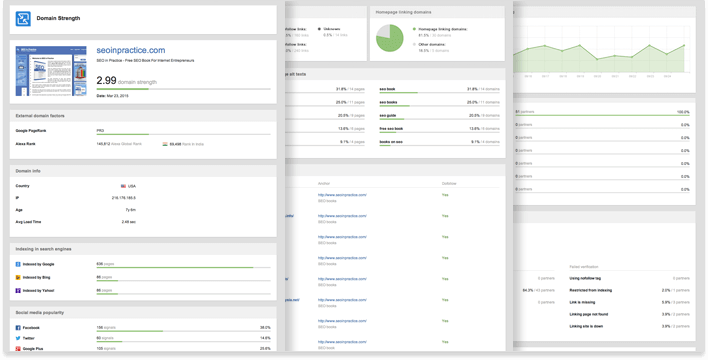708x360 pixels.
Task: Click the domain Age value '7y 6m'
Action: point(130,210)
